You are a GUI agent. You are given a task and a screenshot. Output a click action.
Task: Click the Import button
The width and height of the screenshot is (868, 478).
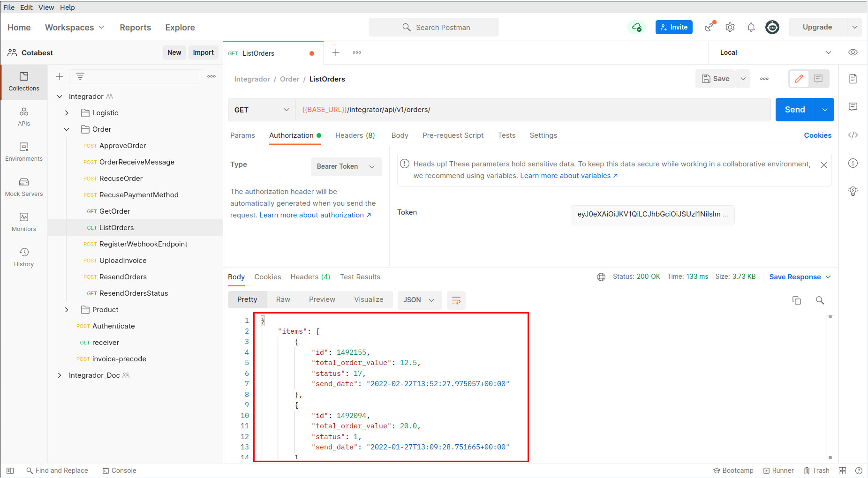click(203, 52)
